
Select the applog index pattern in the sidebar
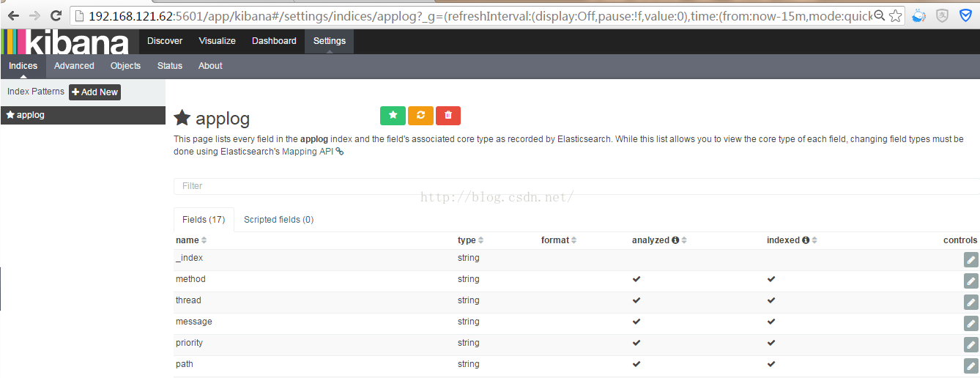tap(83, 115)
